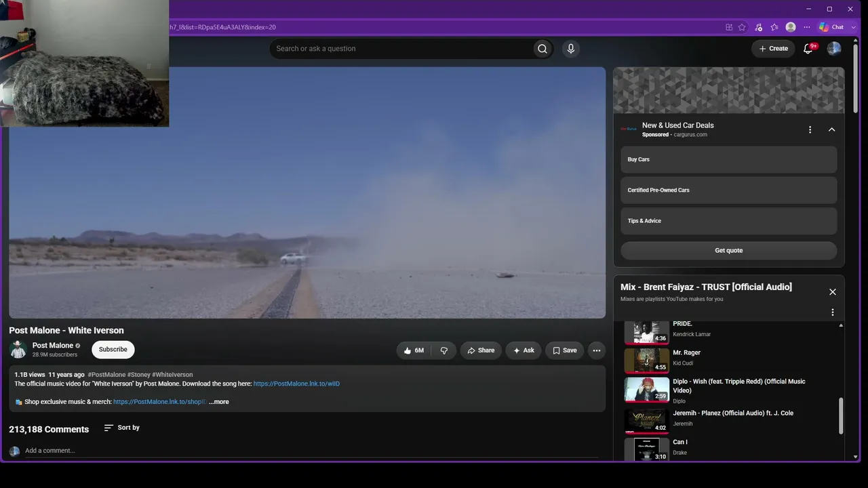The image size is (868, 488).
Task: Click the Mix - Brent Faiyaz playlist title
Action: [x=706, y=287]
